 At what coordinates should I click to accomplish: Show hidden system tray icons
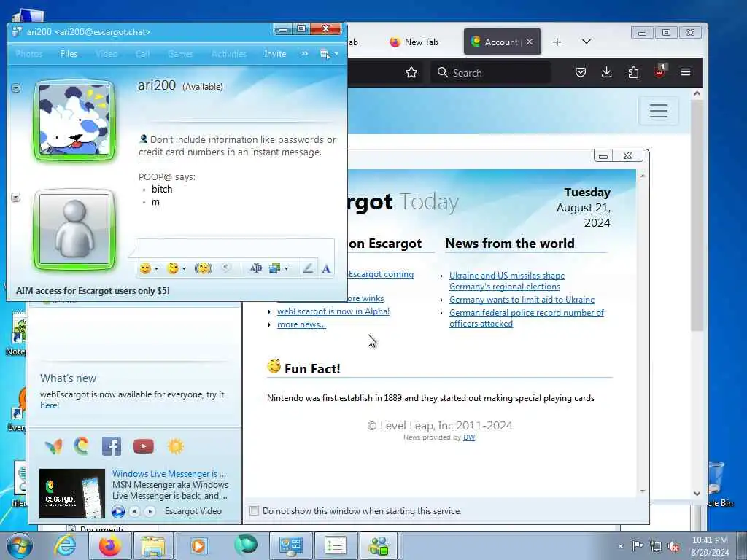tap(620, 546)
